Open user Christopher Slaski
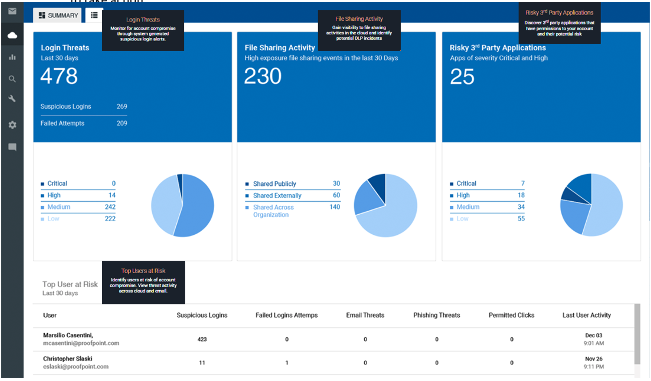 (68, 359)
